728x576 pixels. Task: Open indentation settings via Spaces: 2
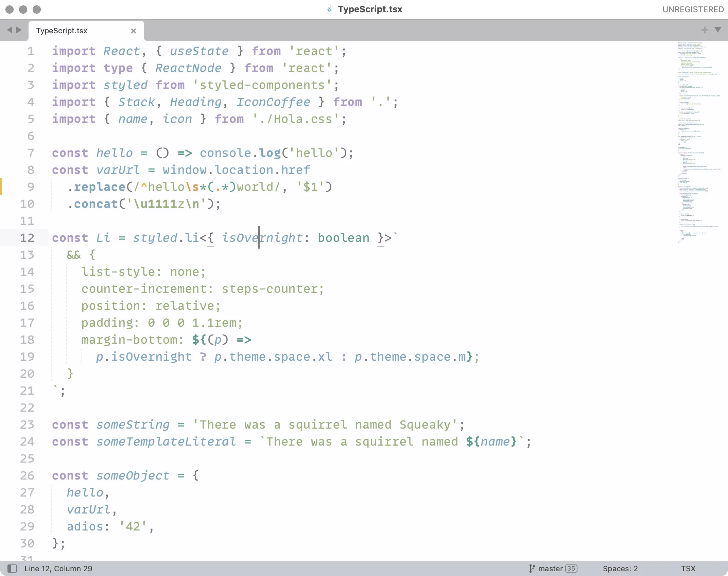620,568
